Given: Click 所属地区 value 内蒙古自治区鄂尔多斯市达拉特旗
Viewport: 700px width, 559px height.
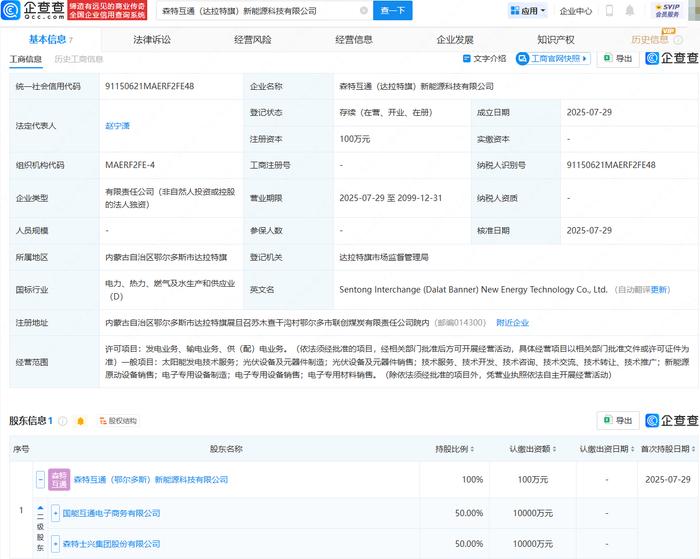Looking at the screenshot, I should [x=166, y=257].
